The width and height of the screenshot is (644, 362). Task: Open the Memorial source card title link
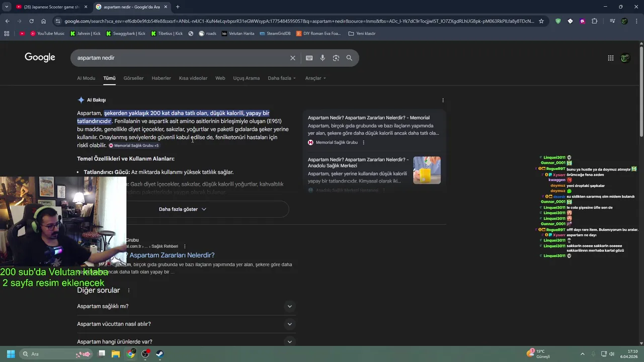coord(369,118)
